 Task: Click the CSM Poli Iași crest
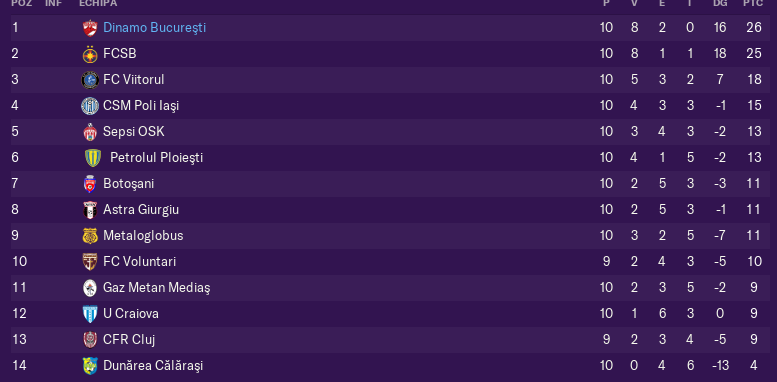[x=90, y=106]
